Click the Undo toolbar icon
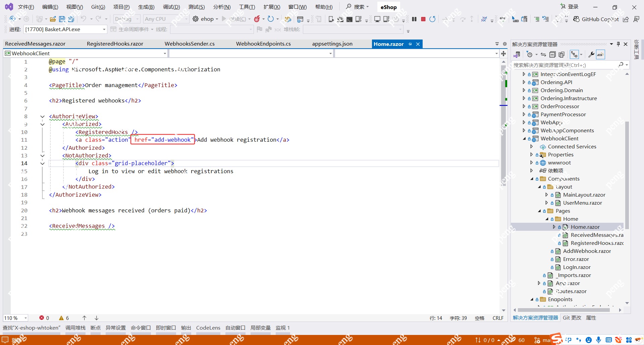 pos(84,19)
